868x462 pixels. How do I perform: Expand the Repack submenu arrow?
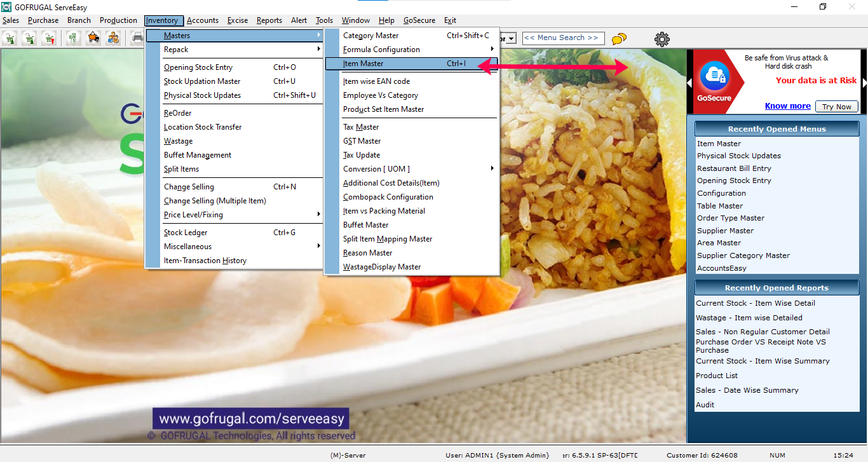319,50
